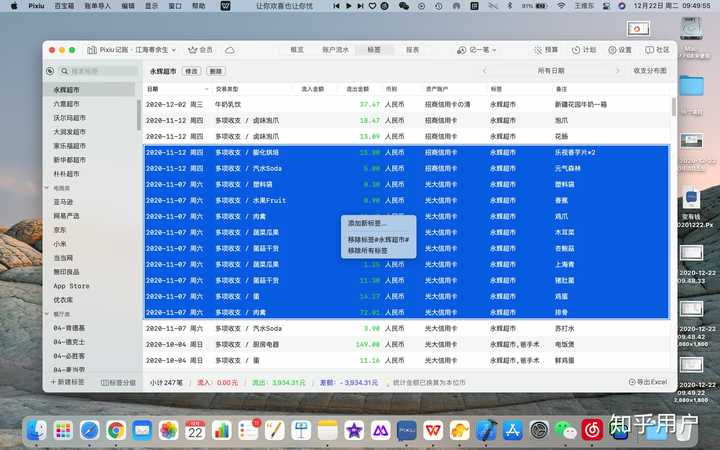Click the 修改 button for 永辉超市
The width and height of the screenshot is (720, 450).
pos(191,71)
